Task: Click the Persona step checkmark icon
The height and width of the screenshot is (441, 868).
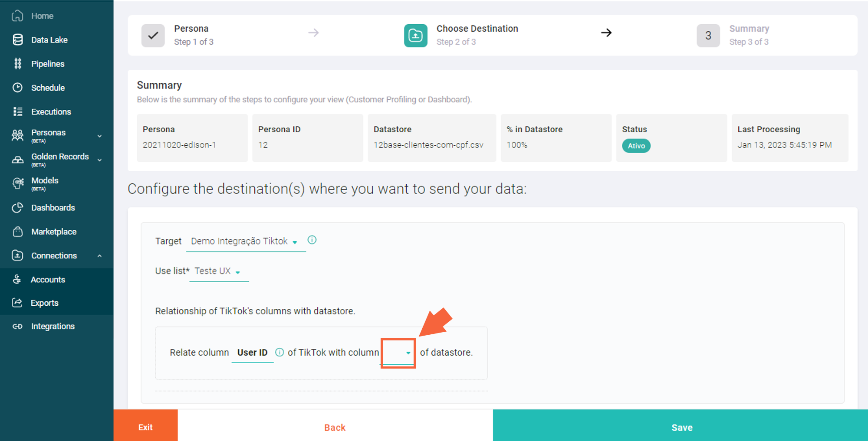Action: [x=153, y=36]
